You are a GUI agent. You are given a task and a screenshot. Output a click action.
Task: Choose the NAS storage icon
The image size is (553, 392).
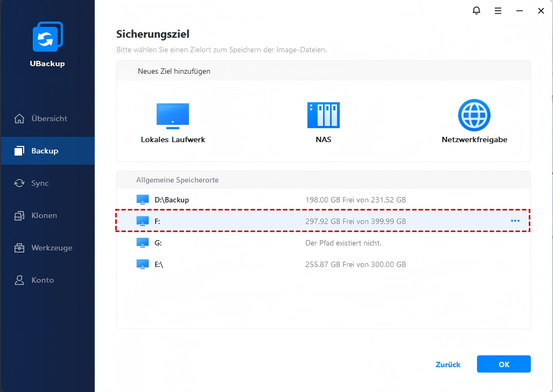coord(323,115)
